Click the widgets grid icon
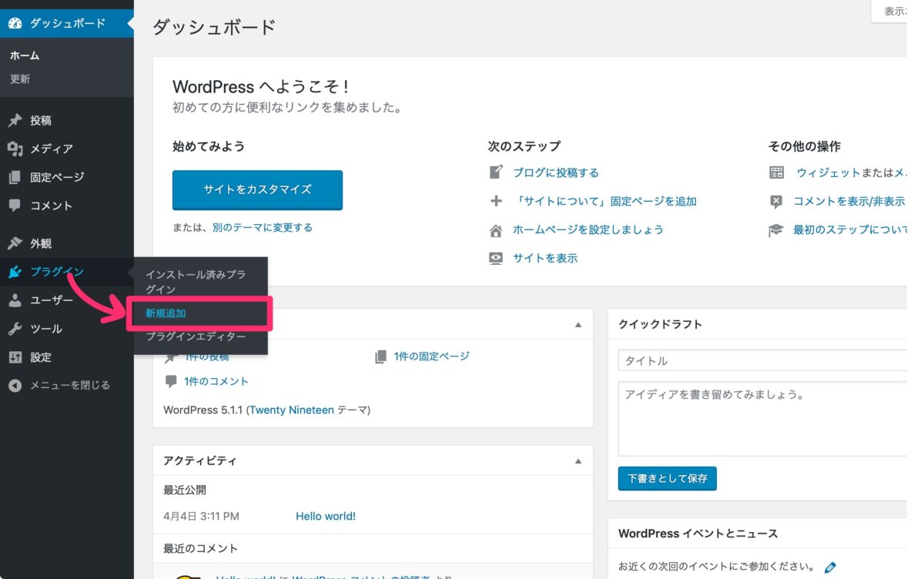Image resolution: width=924 pixels, height=579 pixels. (x=776, y=172)
